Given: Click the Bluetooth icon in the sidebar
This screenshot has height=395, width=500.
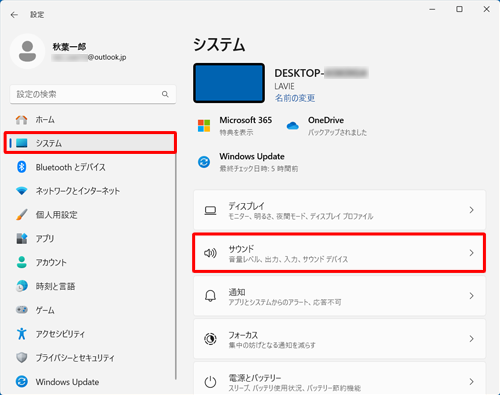Looking at the screenshot, I should [22, 167].
